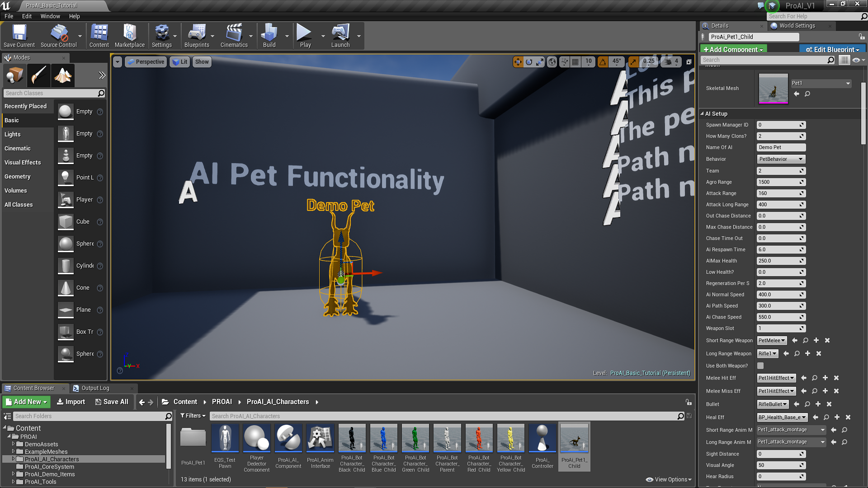Open the File menu
Image resolution: width=868 pixels, height=488 pixels.
click(x=9, y=16)
